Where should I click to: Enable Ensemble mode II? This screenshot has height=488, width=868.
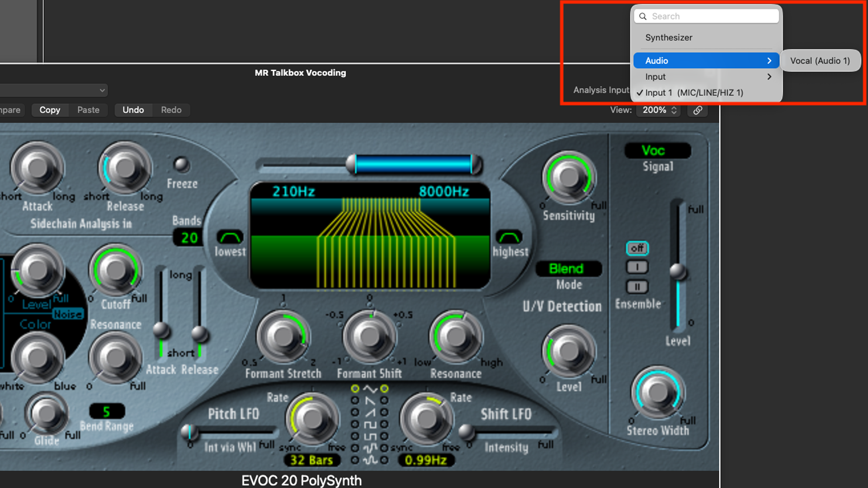pyautogui.click(x=637, y=286)
